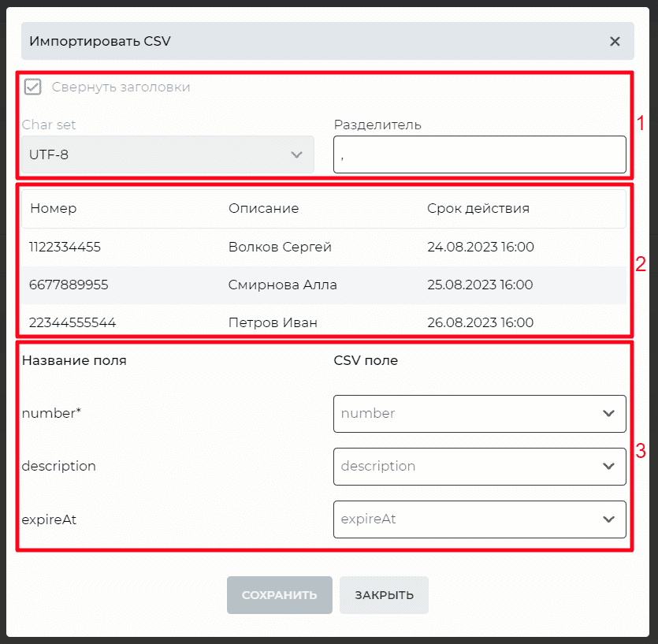This screenshot has height=644, width=658.
Task: Click the number* field name label
Action: coord(51,413)
